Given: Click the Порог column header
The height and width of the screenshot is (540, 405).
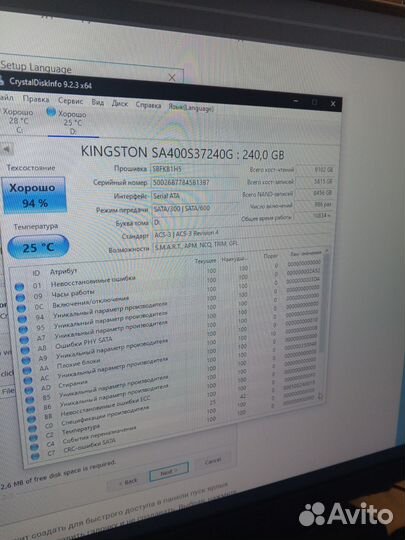Looking at the screenshot, I should [x=271, y=256].
